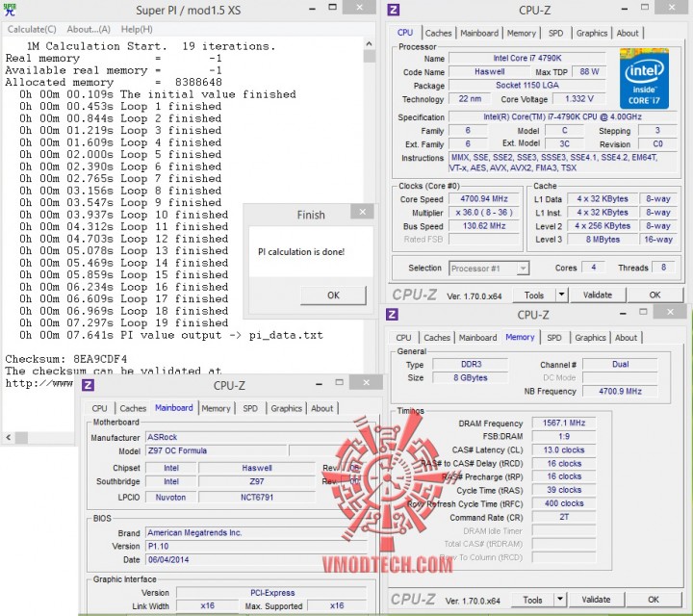Click Tools button in Memory CPU-Z window

click(532, 600)
